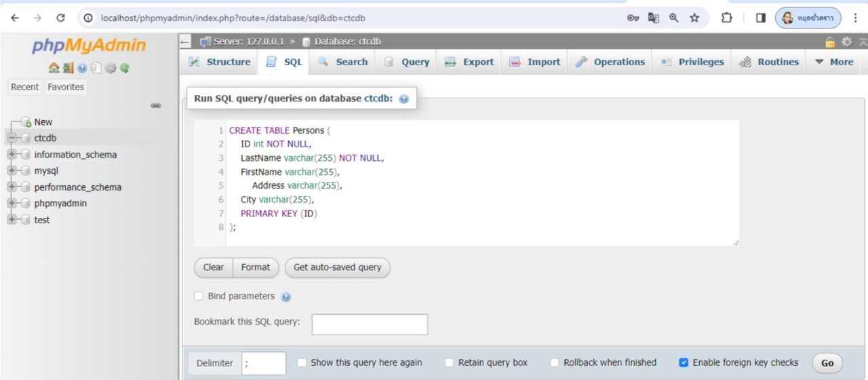Expand the information_schema database node
Viewport: 868px width, 380px height.
[12, 155]
